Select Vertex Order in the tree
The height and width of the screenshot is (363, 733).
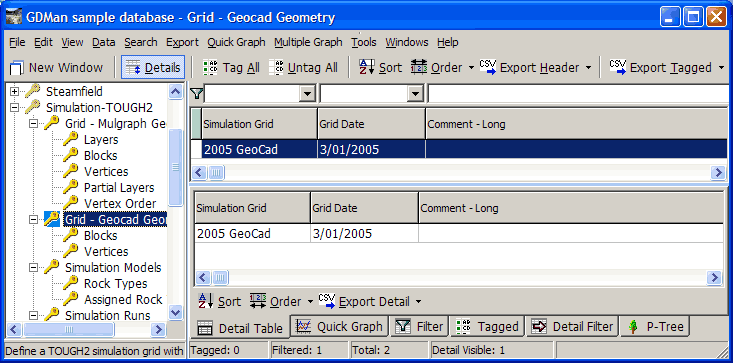(x=120, y=204)
